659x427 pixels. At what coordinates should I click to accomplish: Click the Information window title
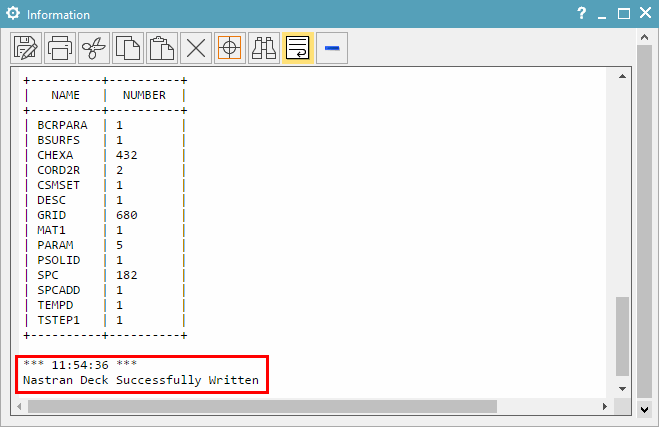[58, 15]
